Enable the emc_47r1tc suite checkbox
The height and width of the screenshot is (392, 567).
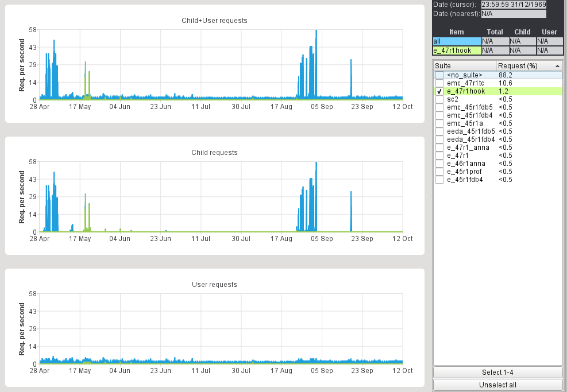(439, 83)
